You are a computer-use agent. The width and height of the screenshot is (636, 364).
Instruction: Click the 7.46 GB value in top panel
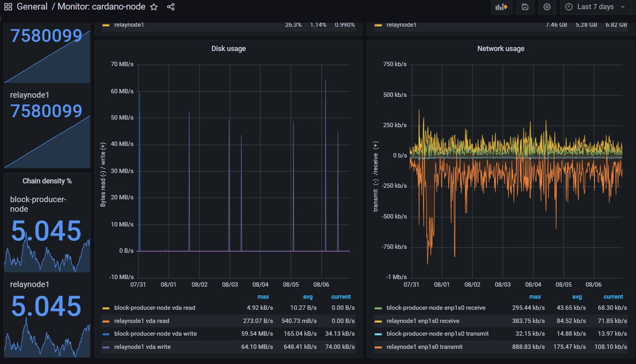[557, 24]
